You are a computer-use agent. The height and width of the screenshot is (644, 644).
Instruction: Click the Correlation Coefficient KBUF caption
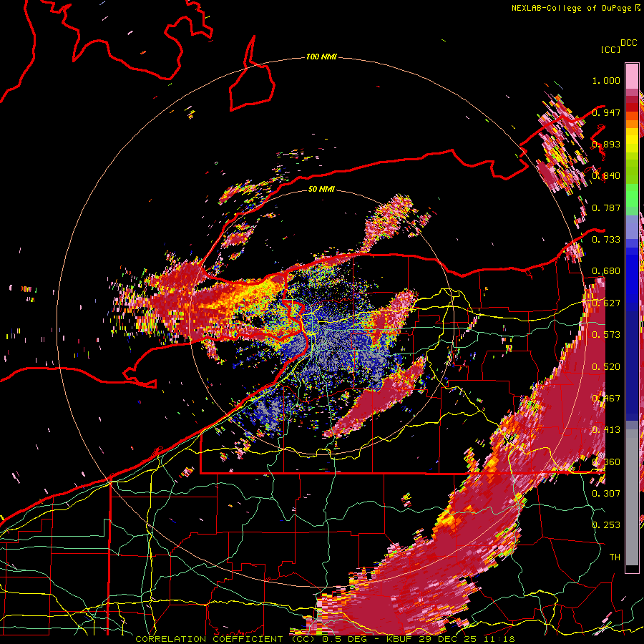[325, 639]
